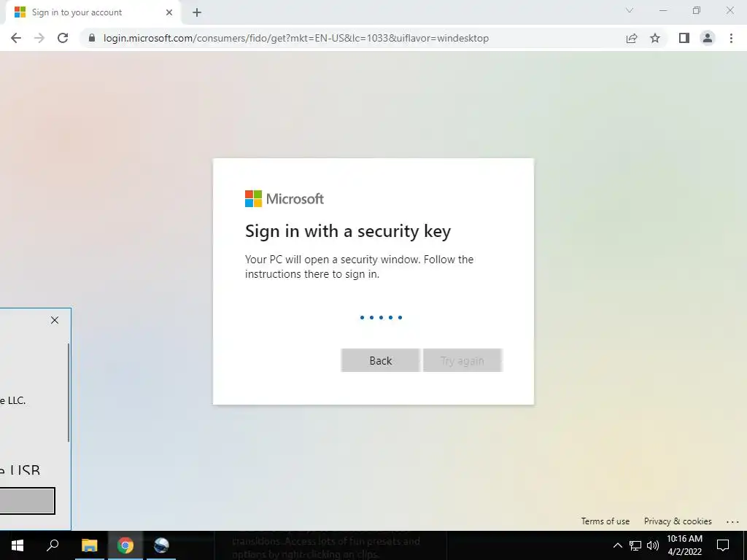Click the Try again button
747x560 pixels.
(462, 360)
